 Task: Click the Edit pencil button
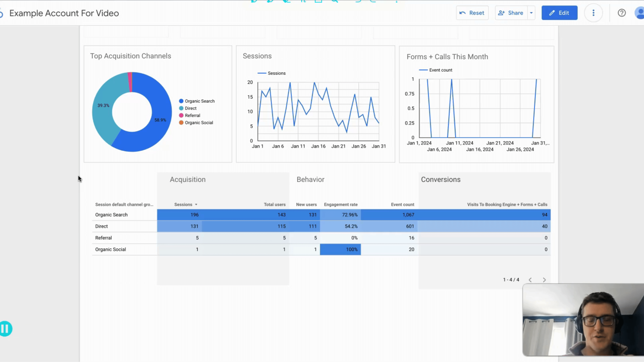pos(559,13)
